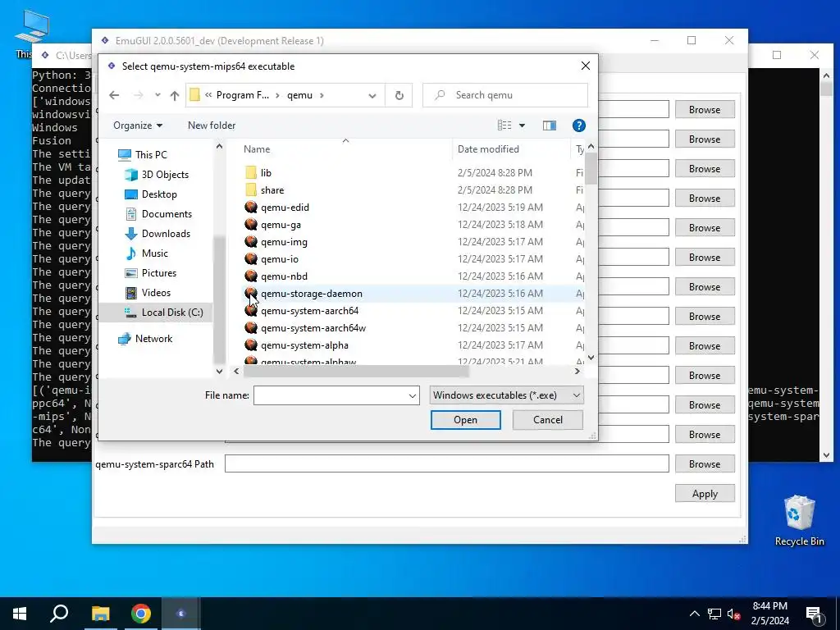Show hidden tray icons chevron
The width and height of the screenshot is (840, 630).
click(x=694, y=614)
